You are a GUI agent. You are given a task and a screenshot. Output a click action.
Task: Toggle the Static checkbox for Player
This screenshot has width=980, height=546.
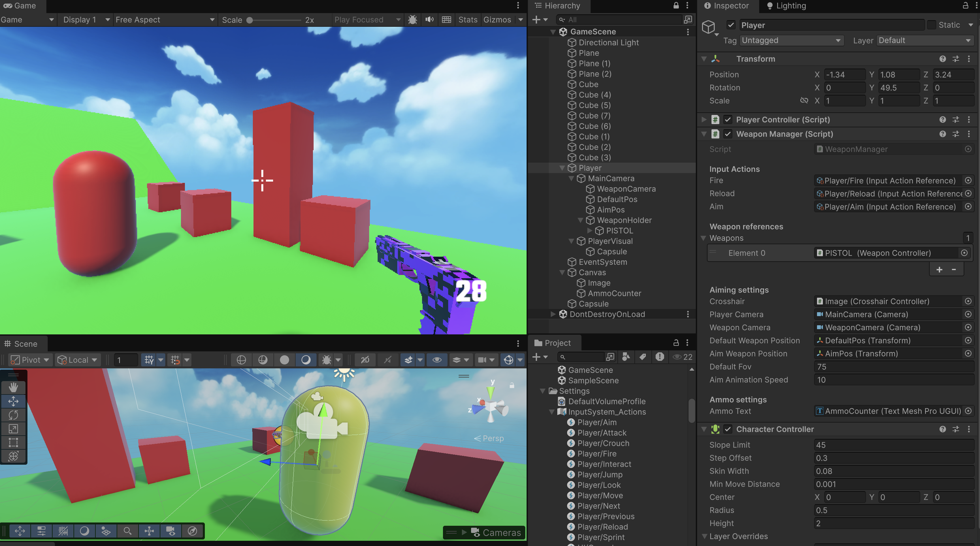(932, 25)
